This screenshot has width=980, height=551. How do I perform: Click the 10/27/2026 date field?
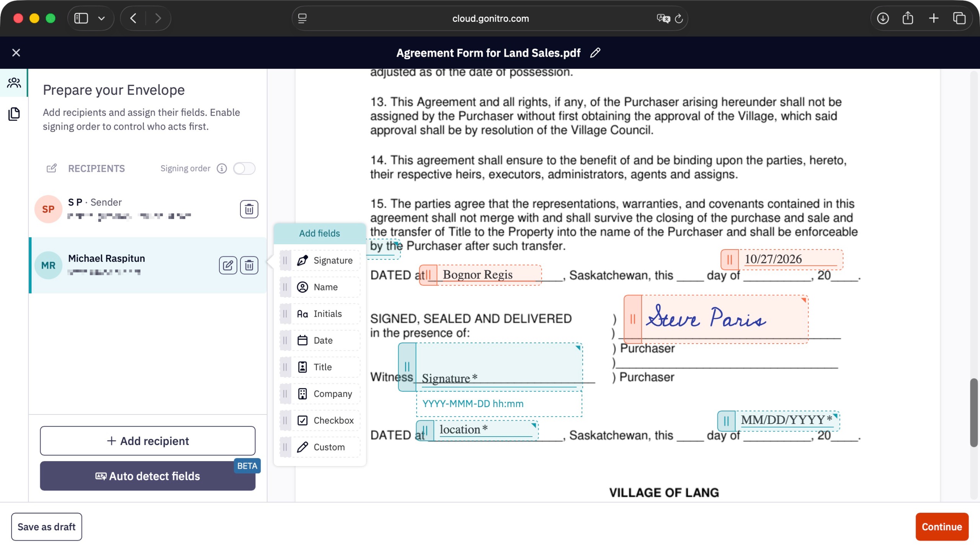[x=782, y=259]
